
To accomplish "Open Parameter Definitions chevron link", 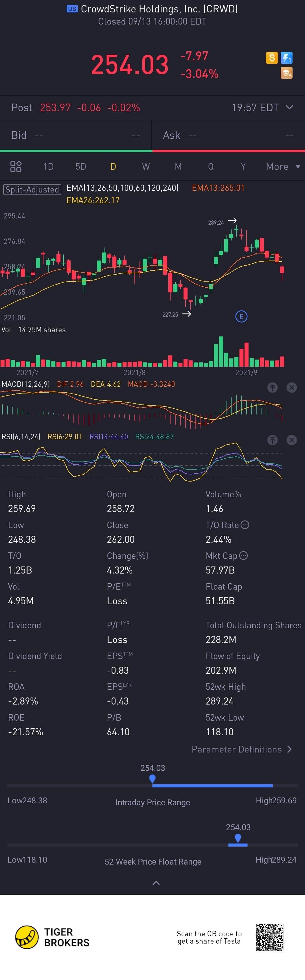I will point(242,749).
